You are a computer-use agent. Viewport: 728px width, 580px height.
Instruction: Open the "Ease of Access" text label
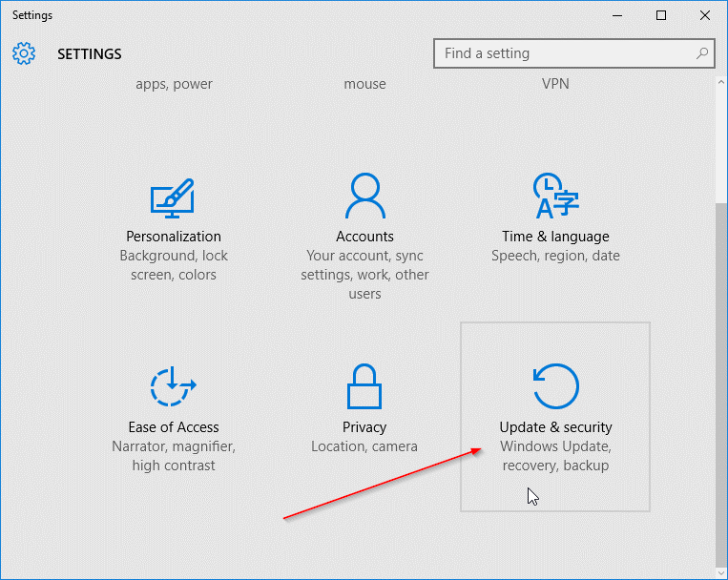pyautogui.click(x=174, y=427)
